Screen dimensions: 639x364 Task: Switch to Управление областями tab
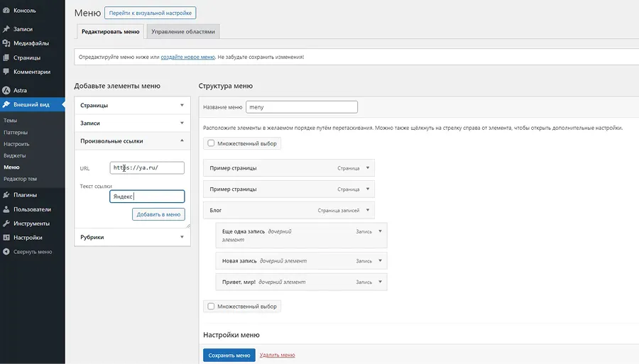(x=183, y=31)
